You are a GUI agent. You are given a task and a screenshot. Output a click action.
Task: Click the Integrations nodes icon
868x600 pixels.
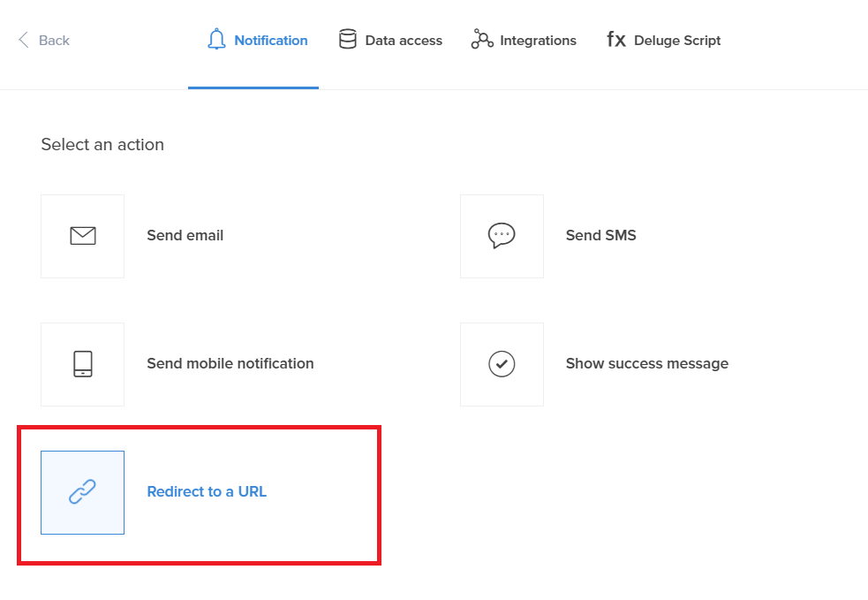pyautogui.click(x=482, y=40)
